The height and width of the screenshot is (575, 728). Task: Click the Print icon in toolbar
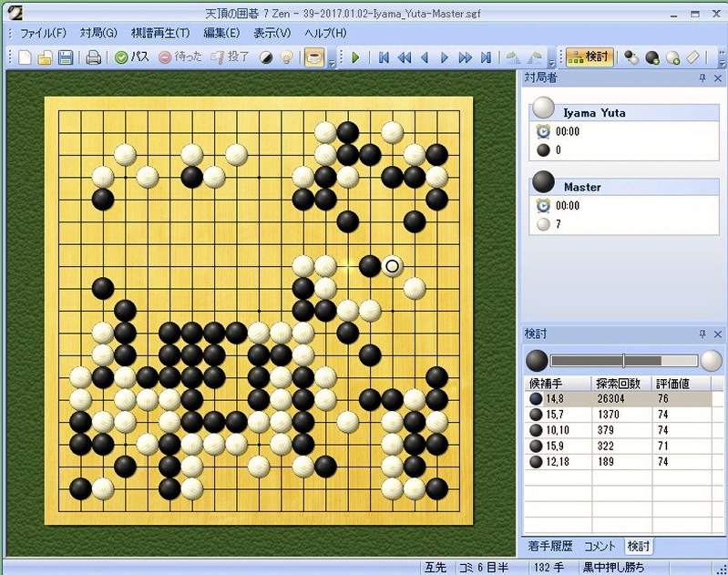[93, 57]
